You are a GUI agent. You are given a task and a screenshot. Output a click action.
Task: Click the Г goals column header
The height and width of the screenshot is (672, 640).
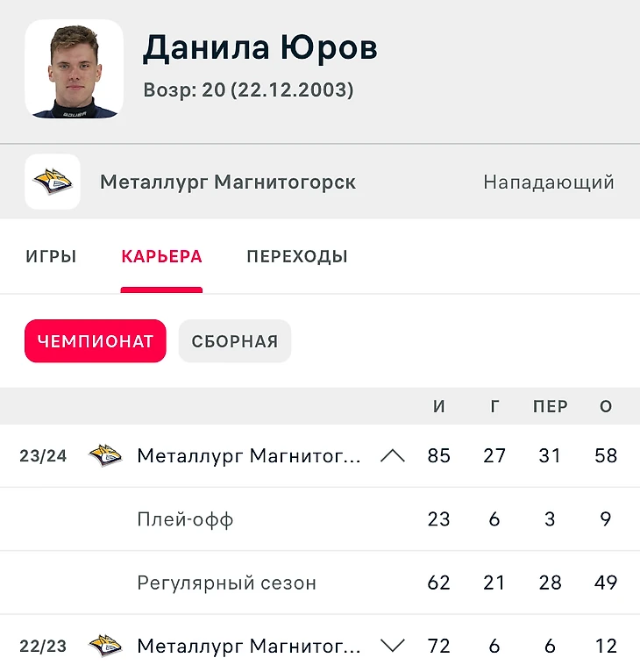click(x=494, y=407)
